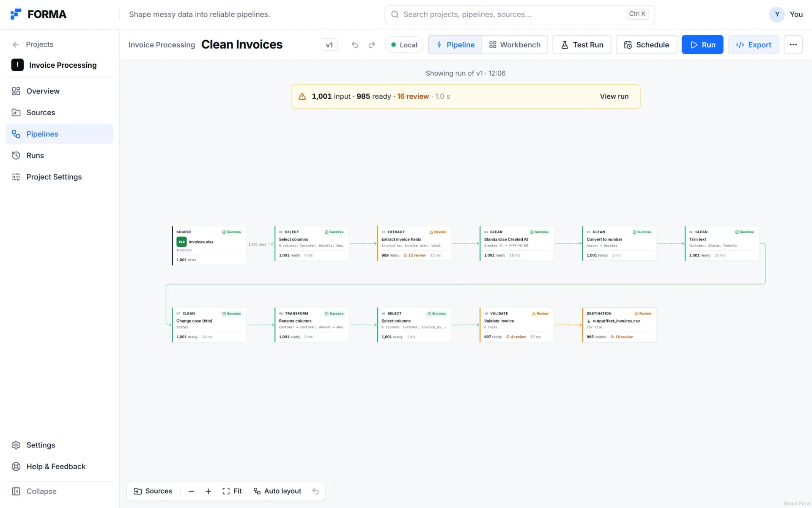812x508 pixels.
Task: Click the Invoice Processing breadcrumb
Action: click(x=162, y=45)
